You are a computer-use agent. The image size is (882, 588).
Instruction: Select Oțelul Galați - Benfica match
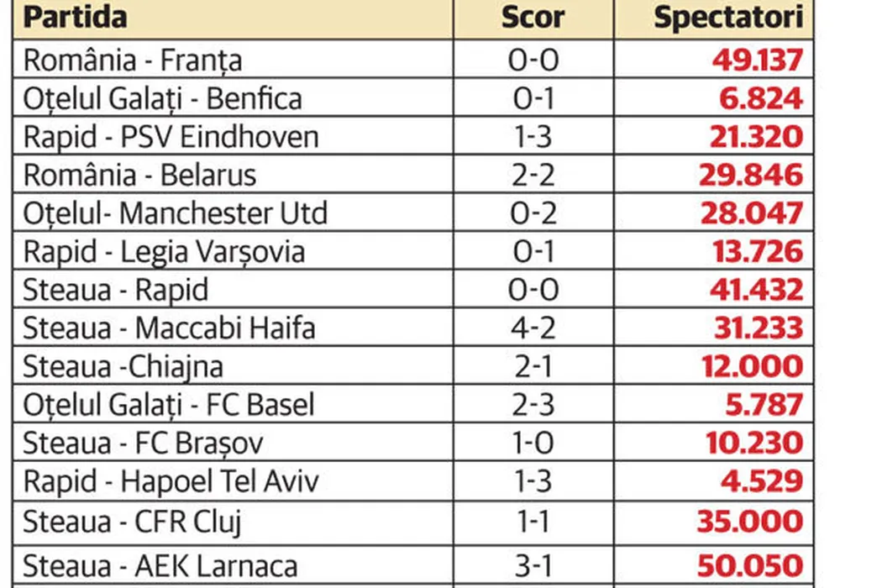(161, 99)
